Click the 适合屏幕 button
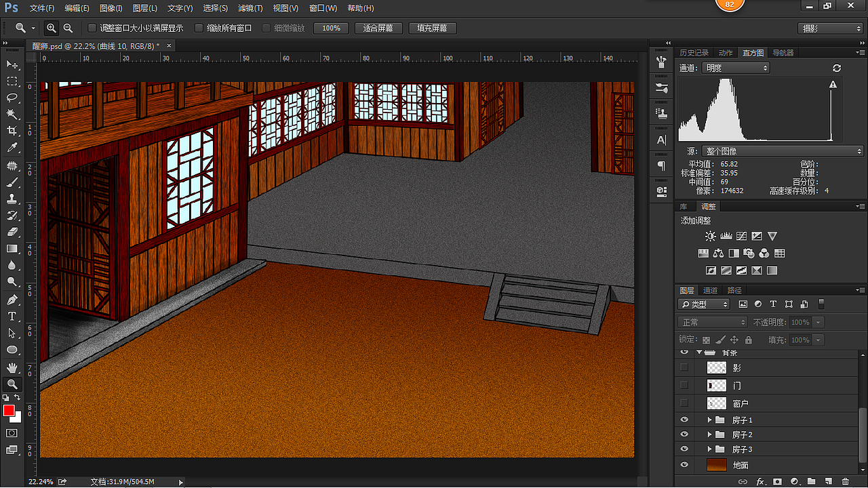The height and width of the screenshot is (488, 868). pyautogui.click(x=378, y=28)
